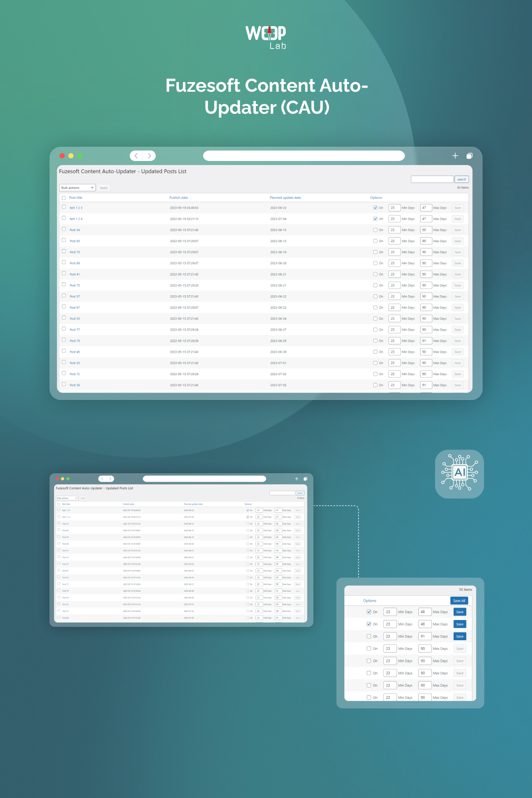The image size is (532, 798).
Task: Select the row checkbox for Post 34
Action: [x=64, y=229]
